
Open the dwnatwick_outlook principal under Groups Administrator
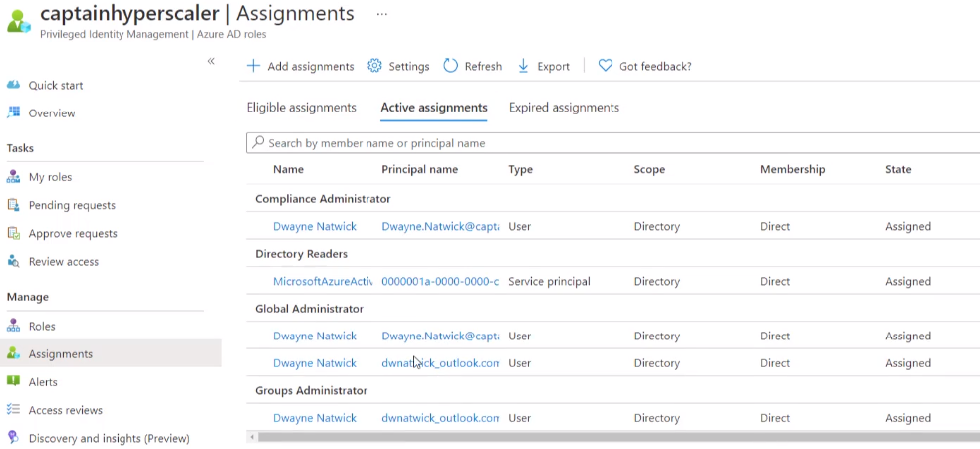[440, 418]
